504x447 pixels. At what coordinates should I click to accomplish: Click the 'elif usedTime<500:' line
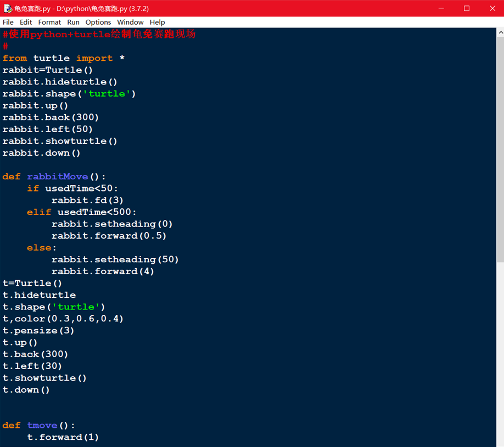click(82, 212)
